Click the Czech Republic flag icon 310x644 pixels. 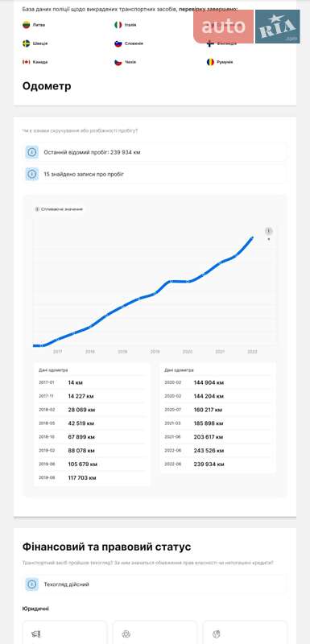[x=118, y=62]
